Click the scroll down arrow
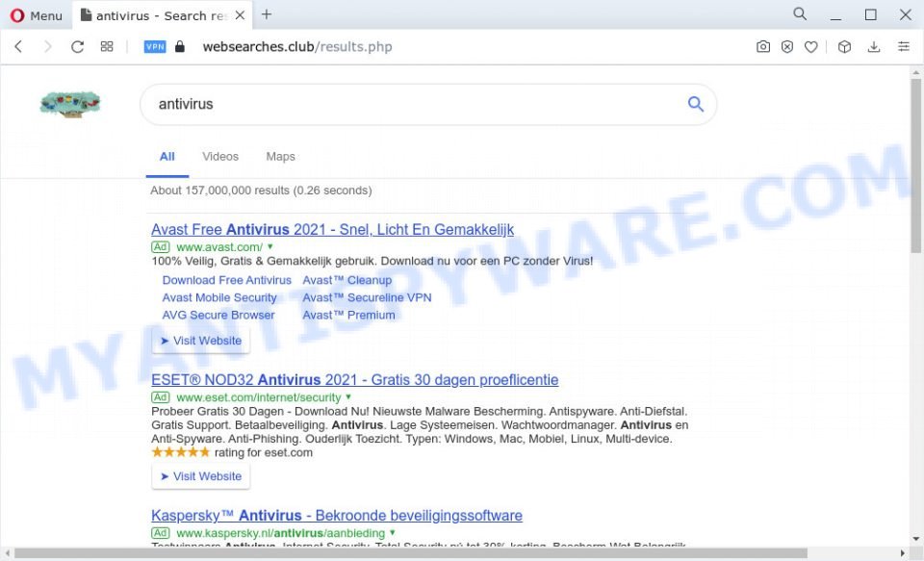924x561 pixels. tap(915, 539)
